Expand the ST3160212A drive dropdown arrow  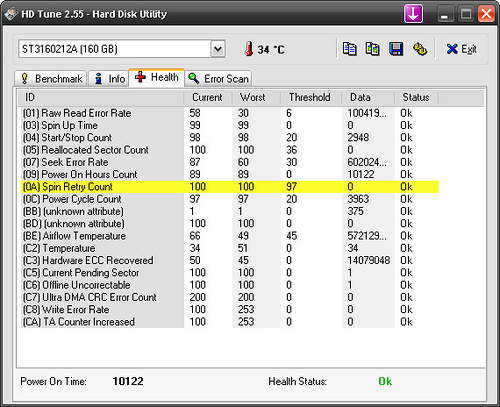(218, 49)
